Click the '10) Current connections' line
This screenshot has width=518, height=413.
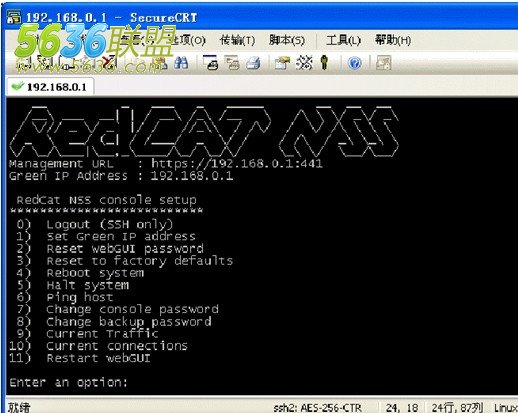pos(99,346)
